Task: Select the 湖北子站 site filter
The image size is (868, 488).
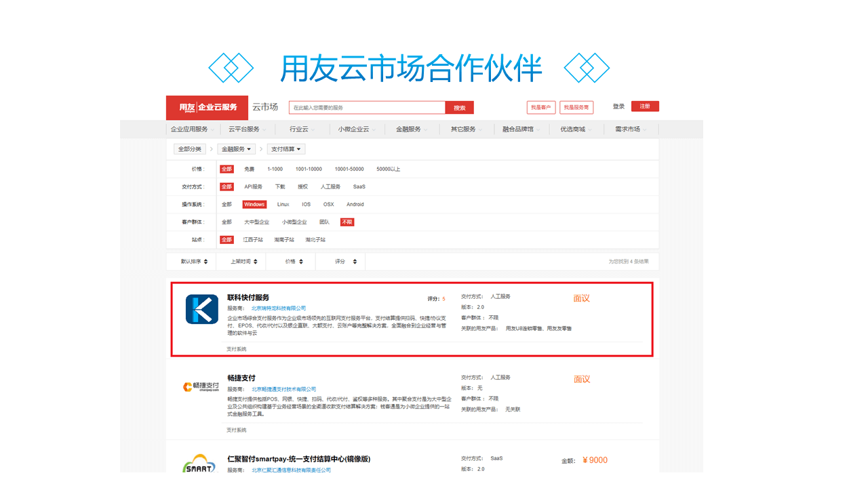Action: (315, 239)
